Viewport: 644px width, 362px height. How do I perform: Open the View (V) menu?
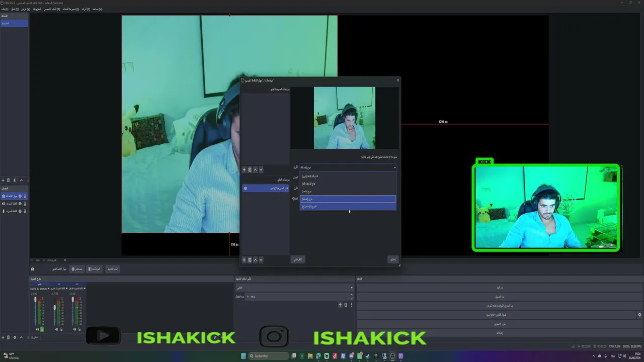pos(26,9)
